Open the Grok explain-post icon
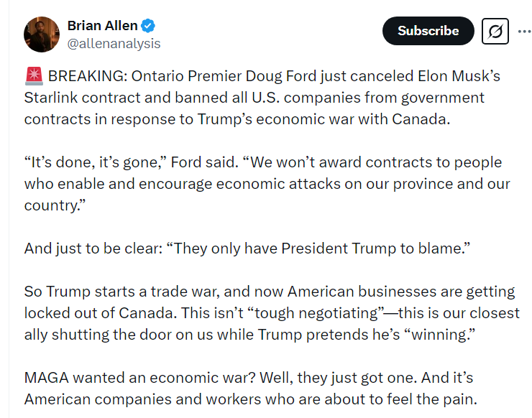The height and width of the screenshot is (418, 532). pos(495,31)
